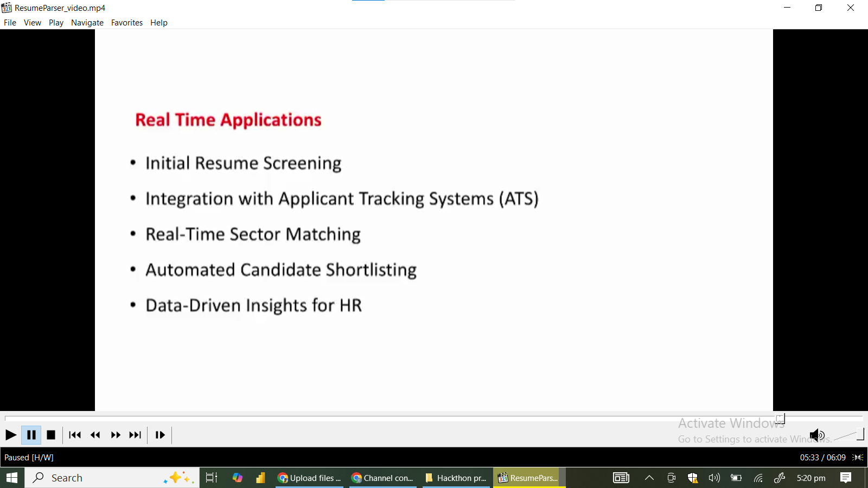
Task: Open the Windows Ink pen tray icon
Action: [x=780, y=478]
